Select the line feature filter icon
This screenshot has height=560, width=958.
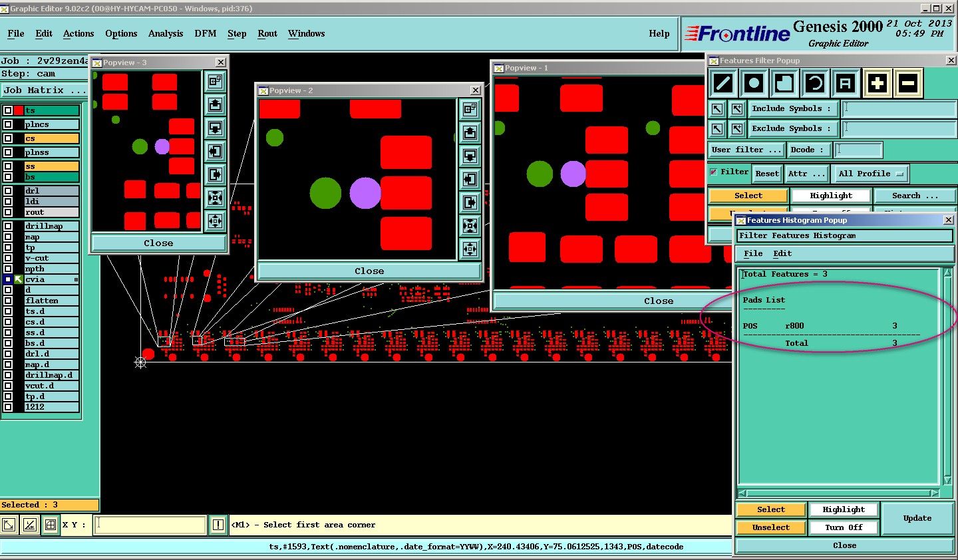tap(723, 84)
